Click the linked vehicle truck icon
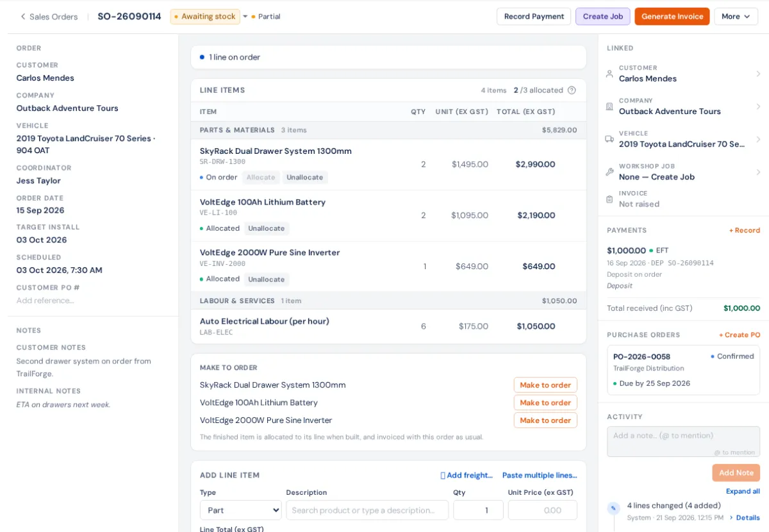The height and width of the screenshot is (532, 769). tap(609, 139)
